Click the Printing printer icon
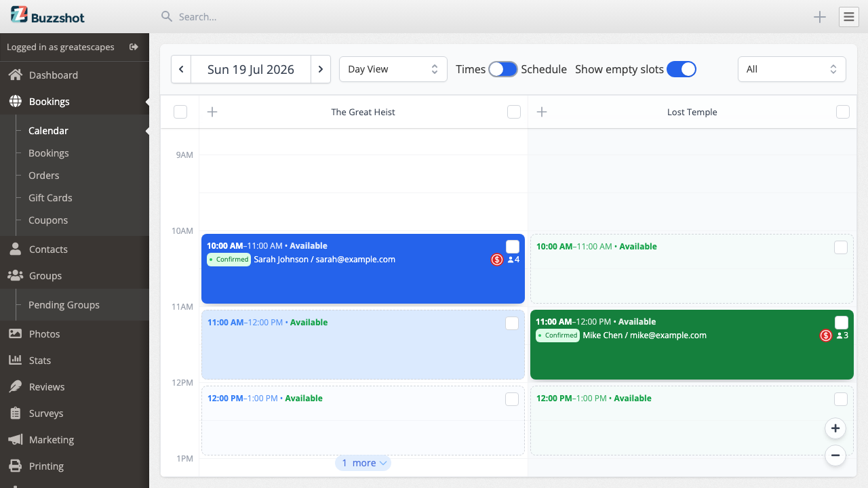 [15, 466]
